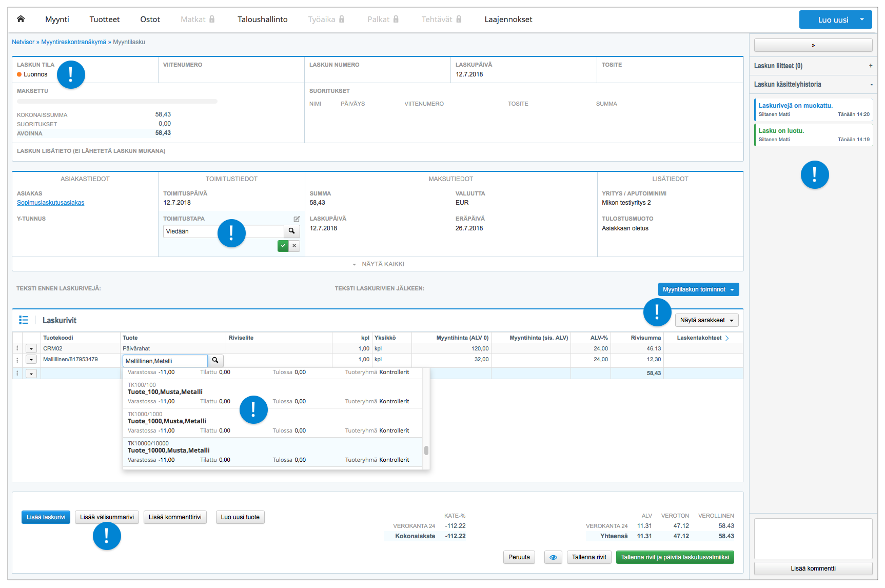Screen dimensions: 885x588
Task: Click drag handle of CRM02 row
Action: click(17, 348)
